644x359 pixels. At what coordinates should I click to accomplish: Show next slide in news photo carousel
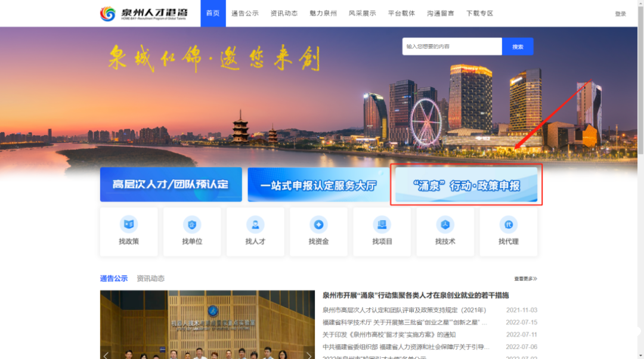pos(309,355)
